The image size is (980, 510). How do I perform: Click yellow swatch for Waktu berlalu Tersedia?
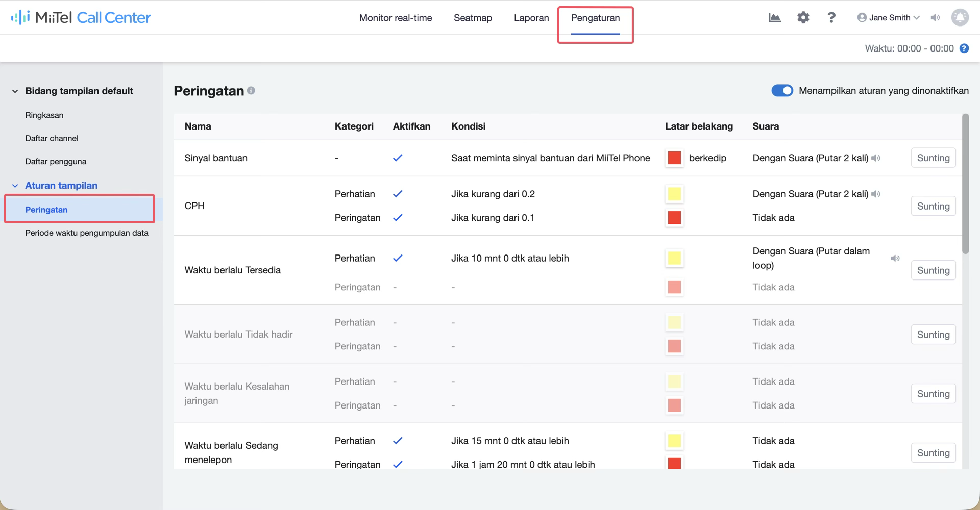[674, 258]
